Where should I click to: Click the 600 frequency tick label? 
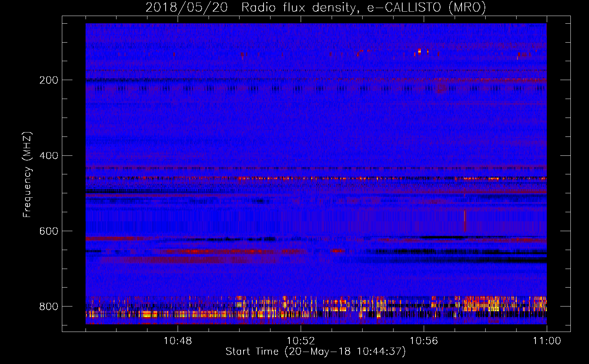click(48, 232)
